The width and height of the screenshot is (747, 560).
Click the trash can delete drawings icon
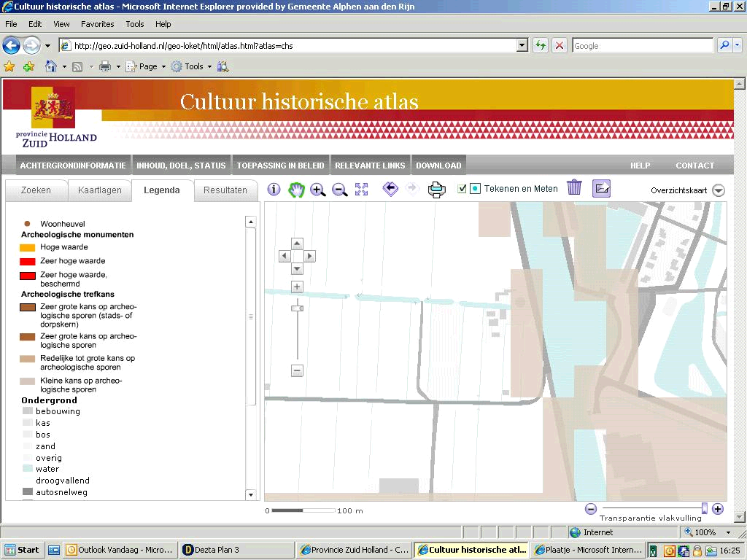(575, 187)
